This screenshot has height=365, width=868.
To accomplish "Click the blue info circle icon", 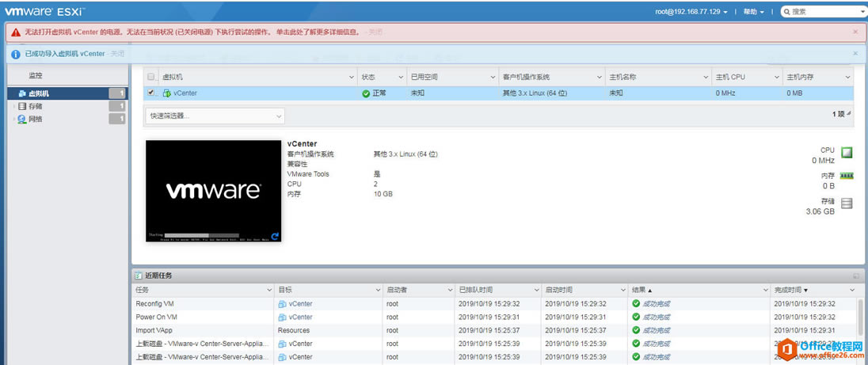I will pyautogui.click(x=16, y=54).
